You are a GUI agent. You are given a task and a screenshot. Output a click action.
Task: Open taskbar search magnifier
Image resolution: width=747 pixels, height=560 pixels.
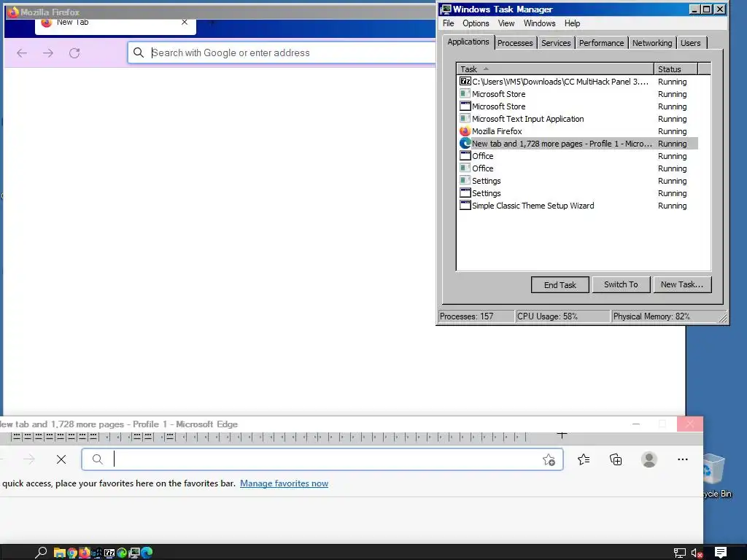[x=41, y=553]
